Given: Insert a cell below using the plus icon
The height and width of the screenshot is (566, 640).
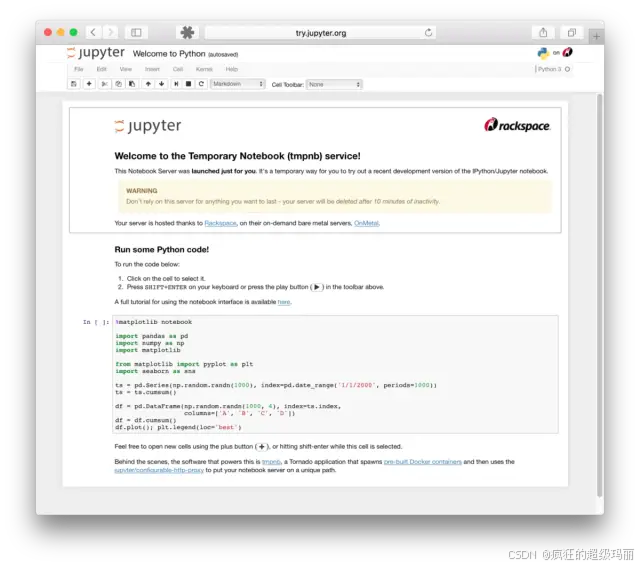Looking at the screenshot, I should pos(89,84).
